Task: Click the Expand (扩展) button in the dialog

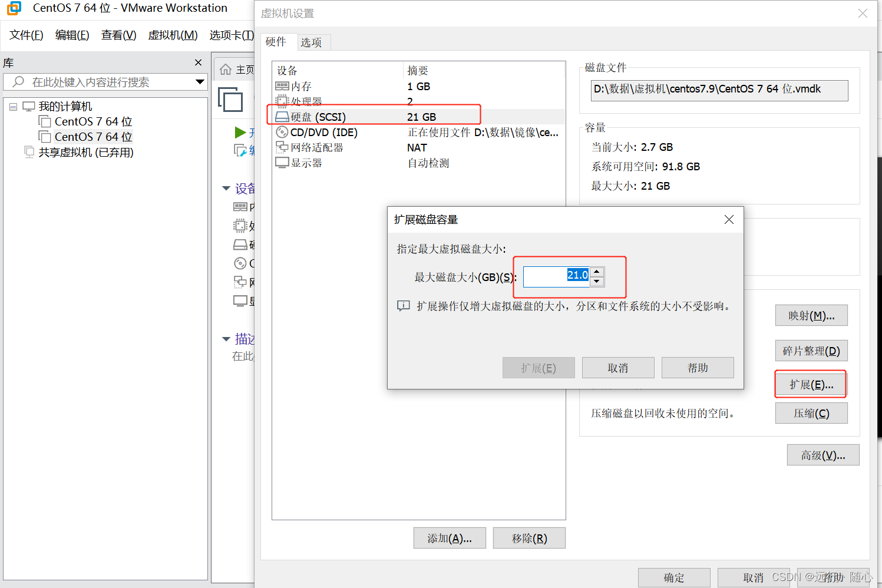Action: pyautogui.click(x=539, y=368)
